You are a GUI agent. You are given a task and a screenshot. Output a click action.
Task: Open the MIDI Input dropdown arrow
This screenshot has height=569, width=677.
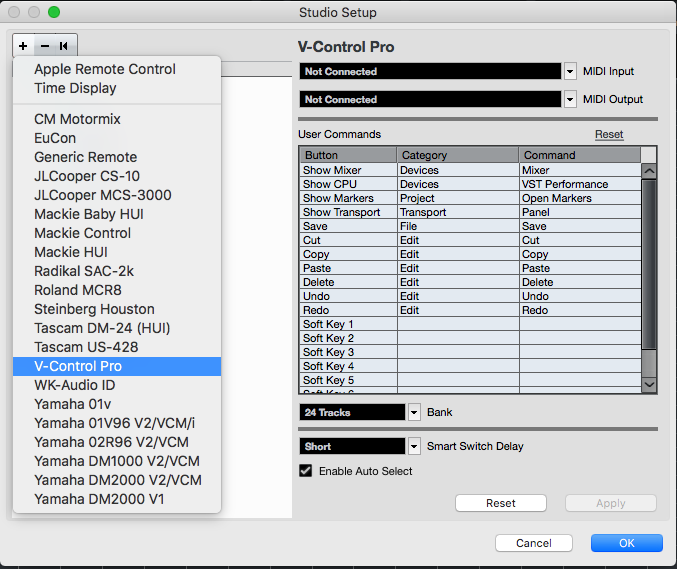pyautogui.click(x=570, y=71)
